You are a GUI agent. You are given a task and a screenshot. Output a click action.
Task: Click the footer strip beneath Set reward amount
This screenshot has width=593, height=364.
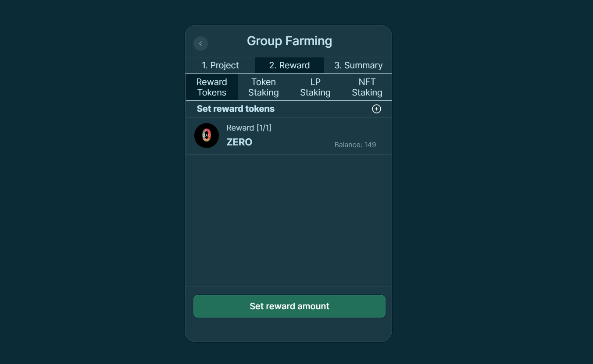[289, 329]
